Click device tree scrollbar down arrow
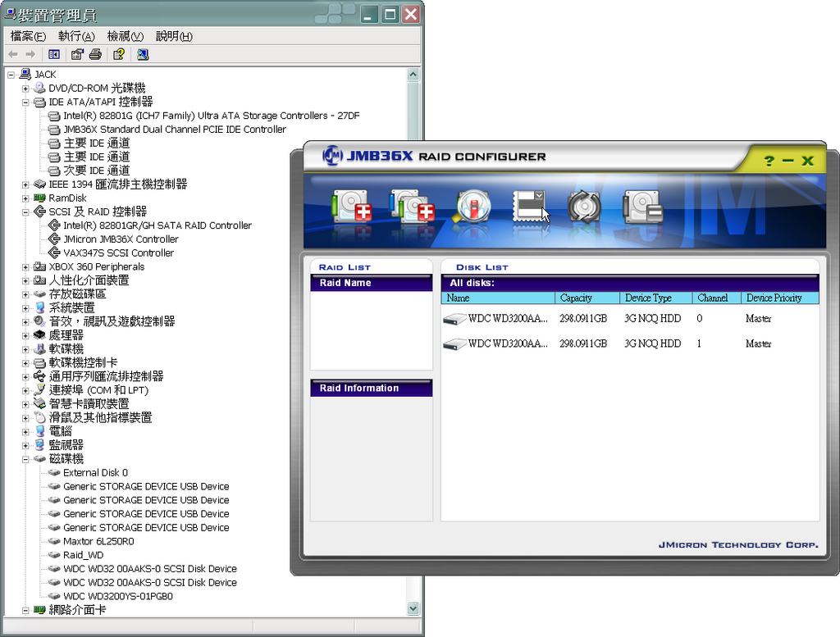The height and width of the screenshot is (637, 840). click(x=413, y=608)
